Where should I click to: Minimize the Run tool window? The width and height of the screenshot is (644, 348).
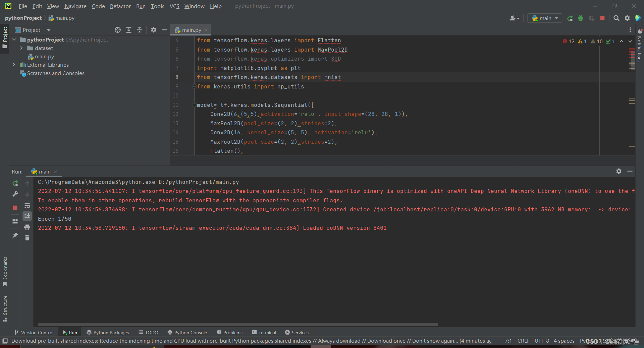click(x=630, y=171)
